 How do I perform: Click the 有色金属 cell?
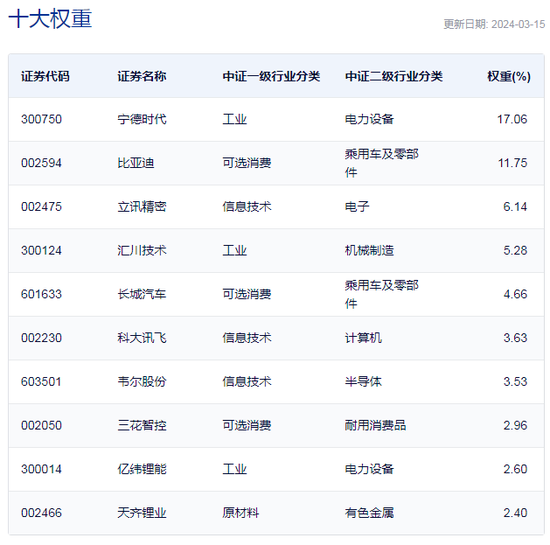click(x=369, y=513)
